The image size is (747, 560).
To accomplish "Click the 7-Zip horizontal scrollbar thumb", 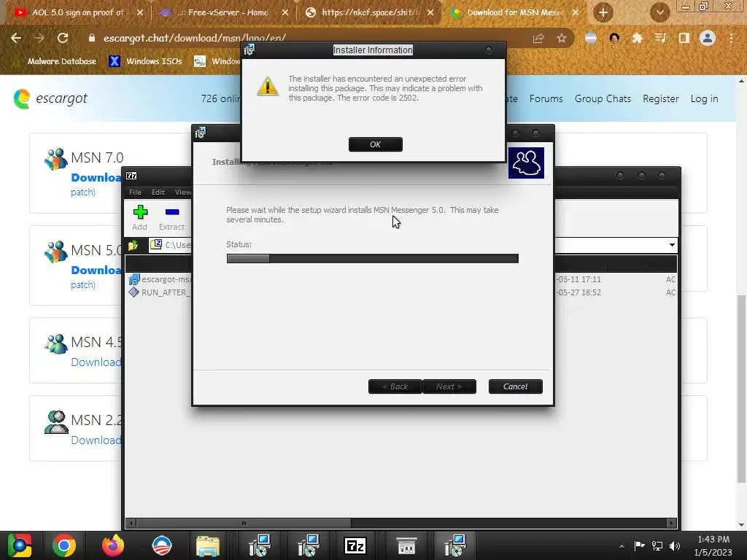I will coord(244,523).
